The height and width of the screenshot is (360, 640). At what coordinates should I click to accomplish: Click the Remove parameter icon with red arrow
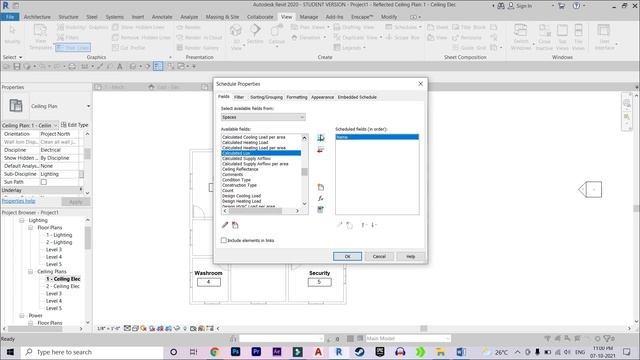pyautogui.click(x=321, y=150)
